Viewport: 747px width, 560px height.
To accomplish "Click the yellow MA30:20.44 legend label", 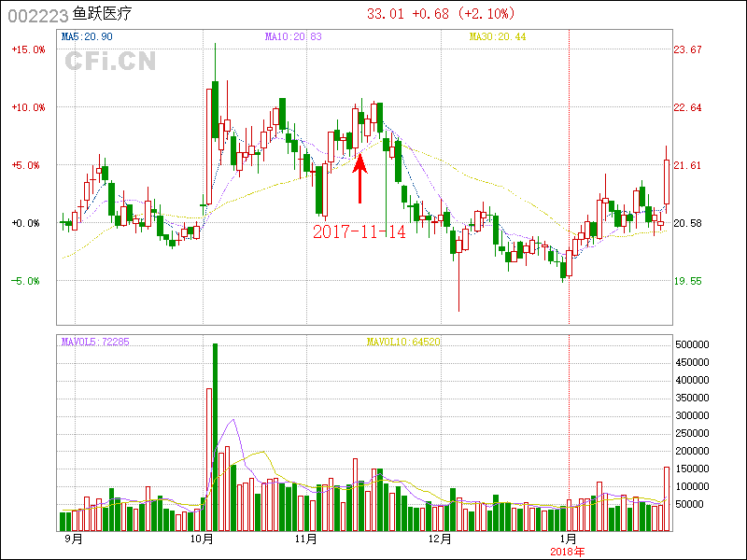I will 498,36.
